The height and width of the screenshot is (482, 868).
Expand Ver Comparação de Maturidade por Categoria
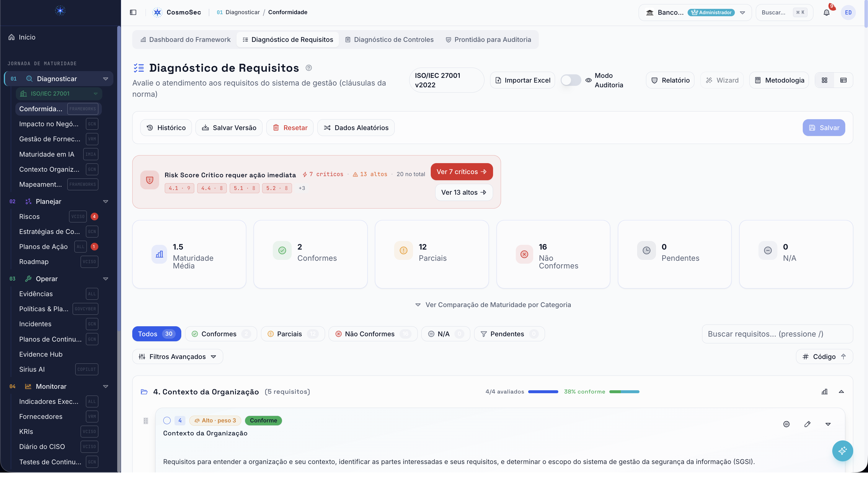click(493, 305)
